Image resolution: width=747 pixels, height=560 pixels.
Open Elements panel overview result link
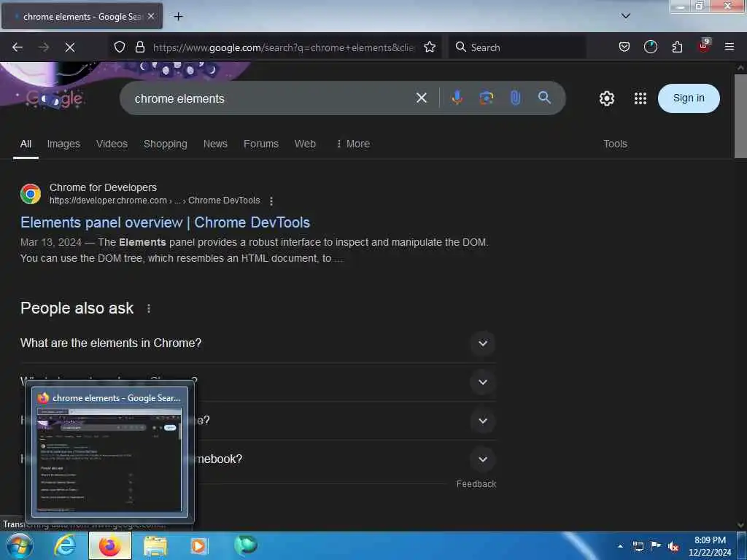pos(165,222)
